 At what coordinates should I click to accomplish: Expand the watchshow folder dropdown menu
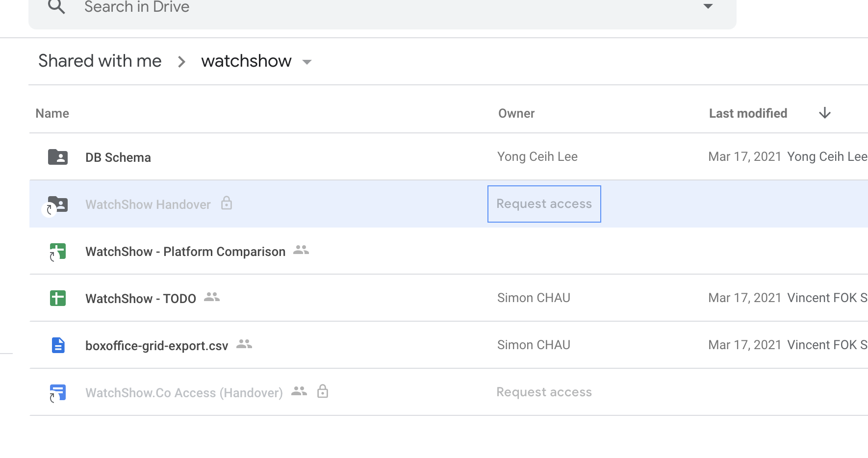click(307, 62)
